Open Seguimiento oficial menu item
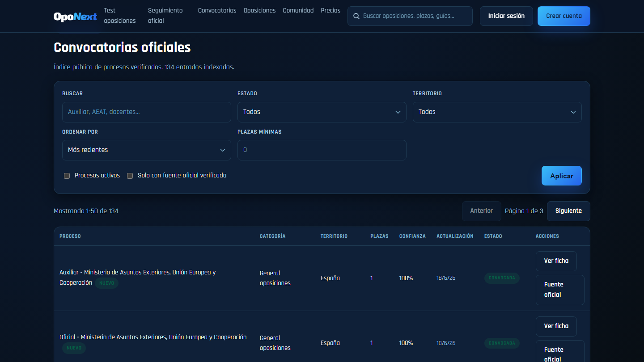Viewport: 644px width, 362px height. pos(165,16)
